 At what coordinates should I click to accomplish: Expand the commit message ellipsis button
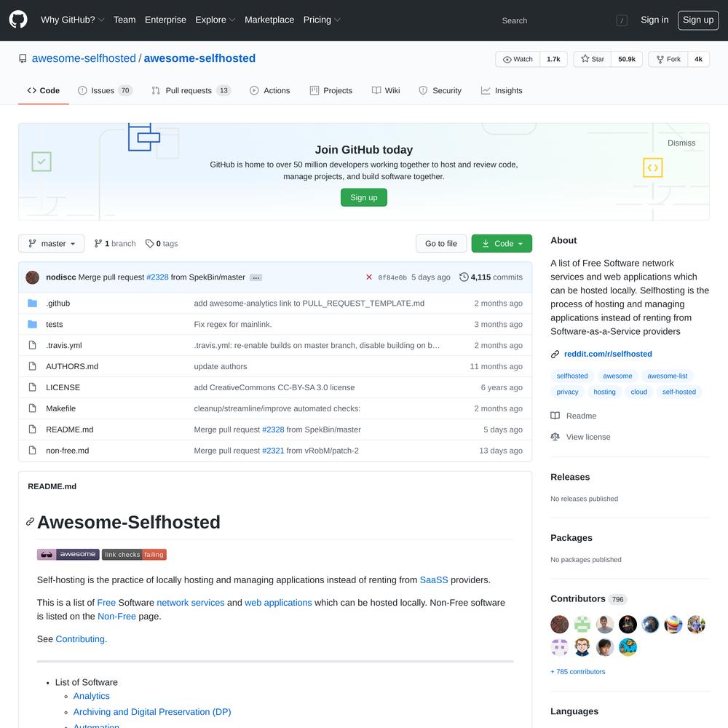pos(256,277)
